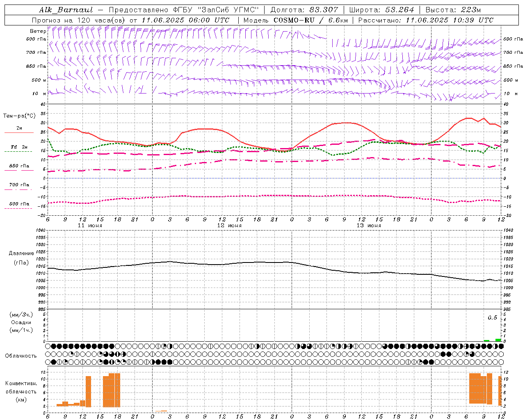Click the Td 2м dew point legend entry

(19, 147)
